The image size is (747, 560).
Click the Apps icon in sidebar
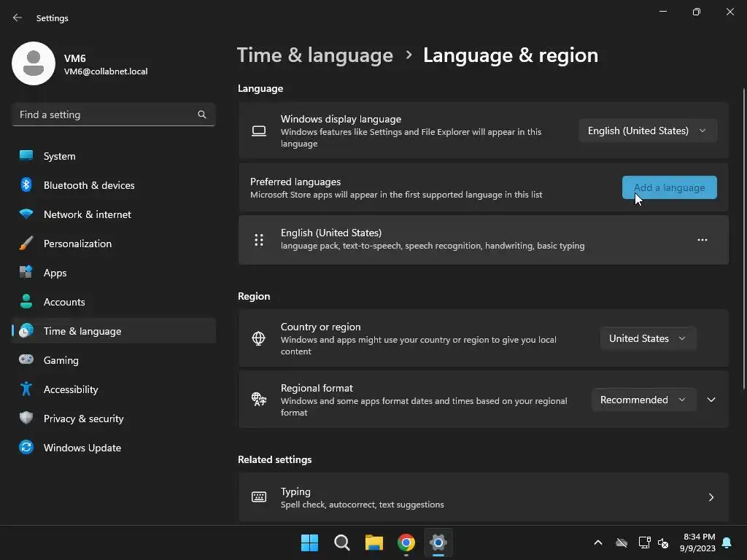(x=26, y=273)
